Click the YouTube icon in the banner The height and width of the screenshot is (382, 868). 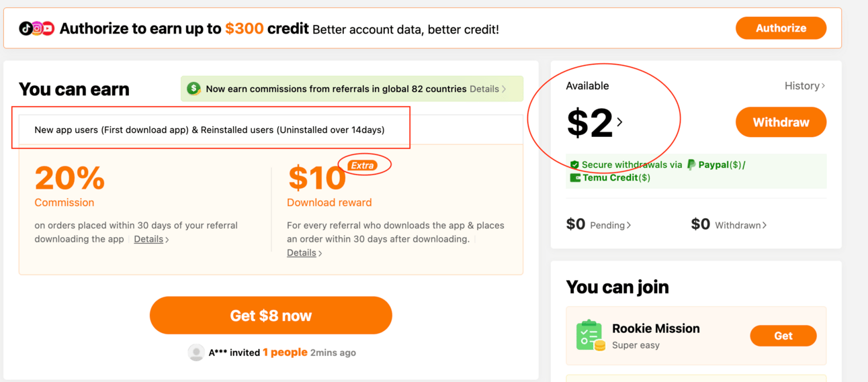pyautogui.click(x=48, y=28)
